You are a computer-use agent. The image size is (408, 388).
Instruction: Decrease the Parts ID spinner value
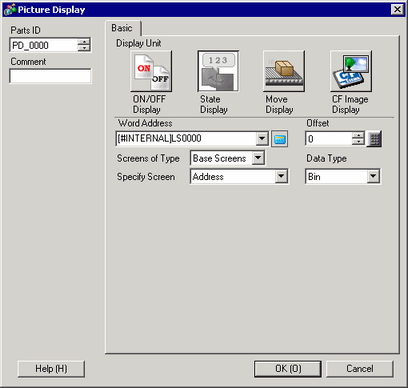(84, 48)
